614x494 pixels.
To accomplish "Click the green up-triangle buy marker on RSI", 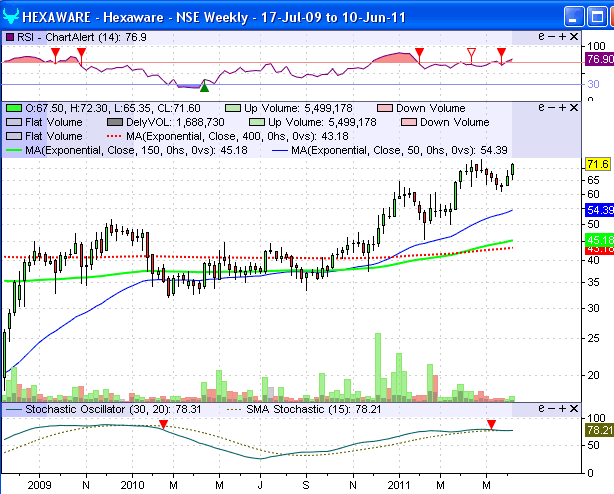I will click(x=204, y=87).
